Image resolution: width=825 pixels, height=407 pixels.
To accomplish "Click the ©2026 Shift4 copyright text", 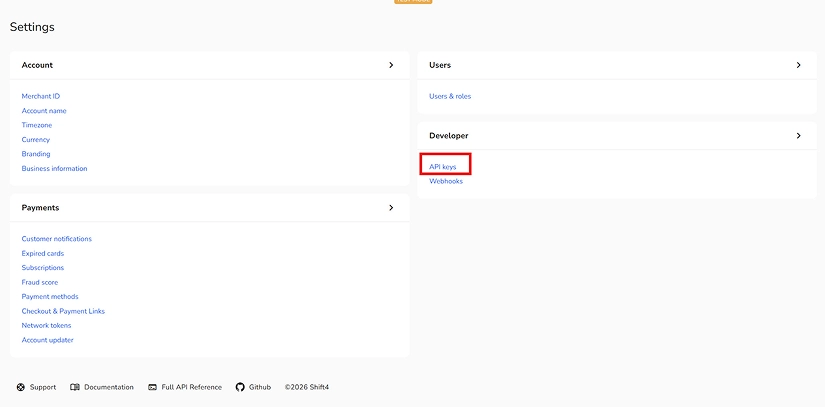I will click(307, 387).
